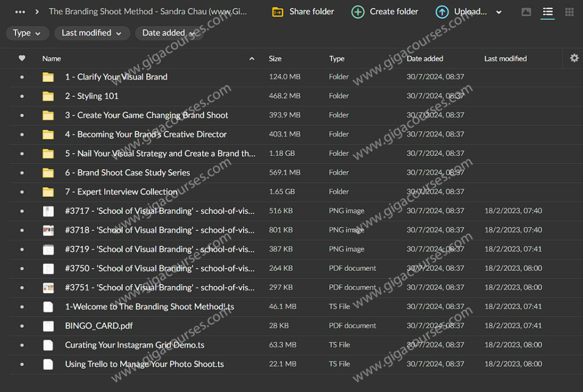Switch to list view layout

pos(548,12)
